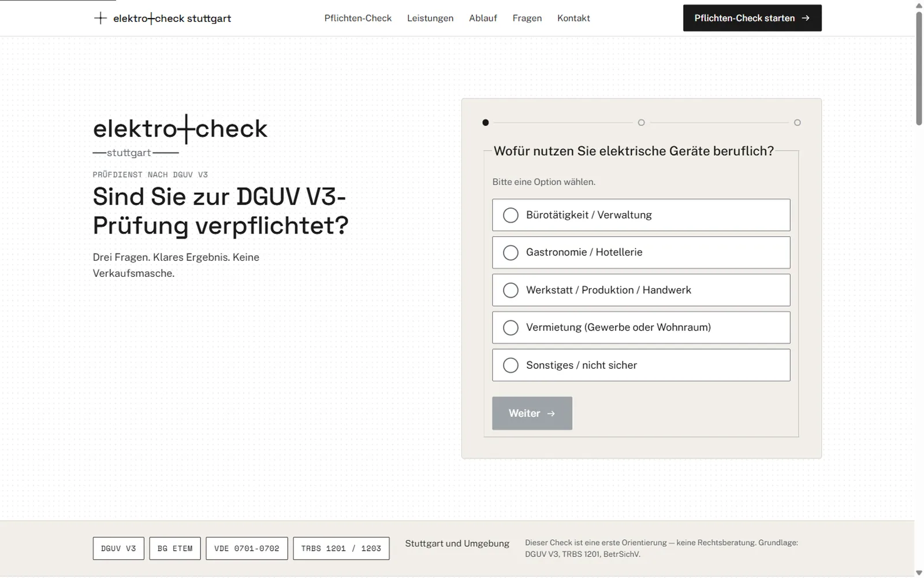
Task: Navigate to Kontakt
Action: pos(573,18)
